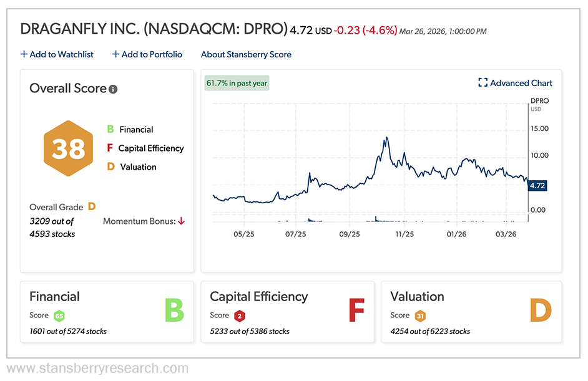The image size is (588, 381).
Task: Add DPRO to Portfolio
Action: 147,54
